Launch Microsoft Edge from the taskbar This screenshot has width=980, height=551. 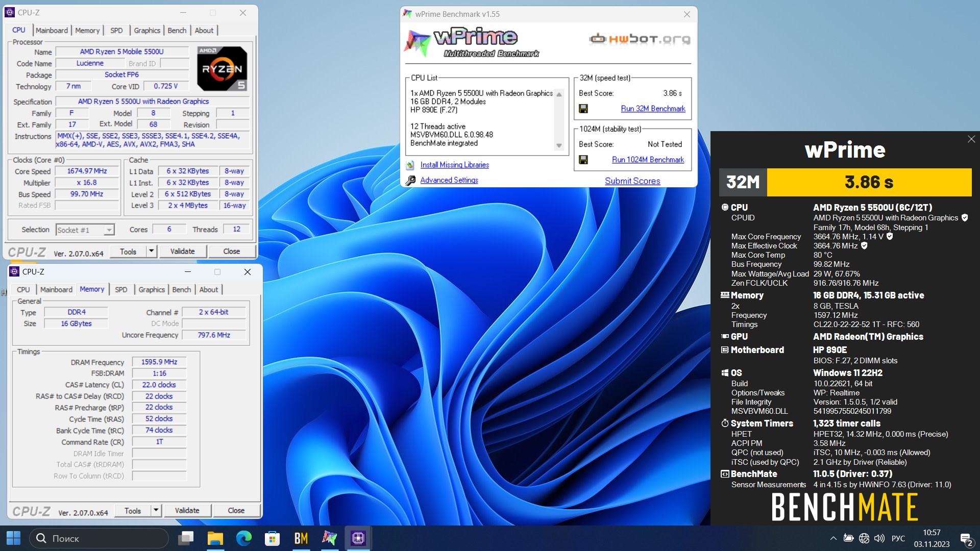click(x=243, y=538)
